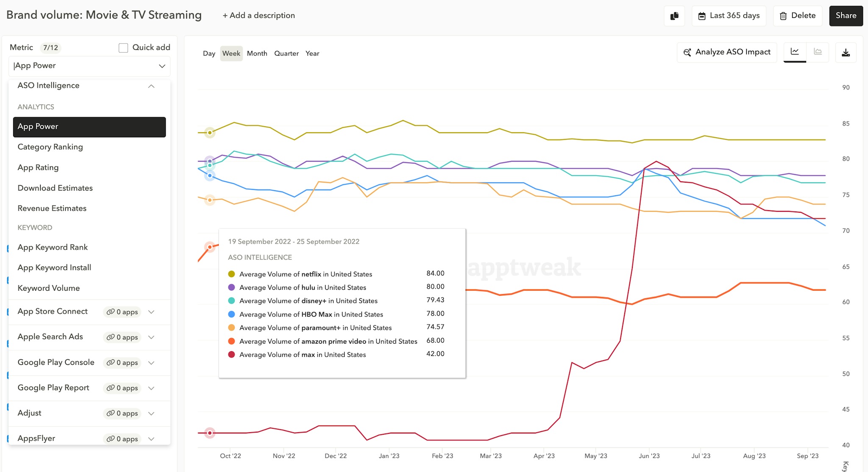868x472 pixels.
Task: Expand the App Store Connect section
Action: pyautogui.click(x=151, y=312)
